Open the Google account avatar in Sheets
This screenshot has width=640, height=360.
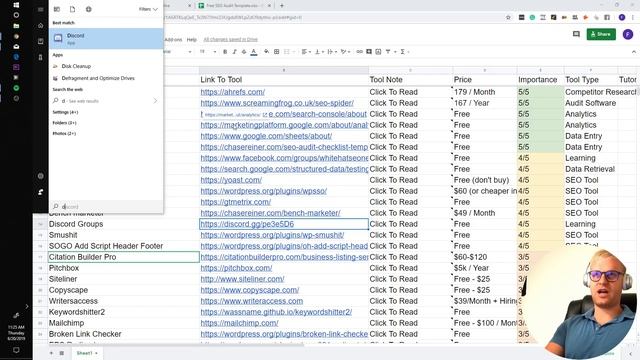[x=628, y=34]
